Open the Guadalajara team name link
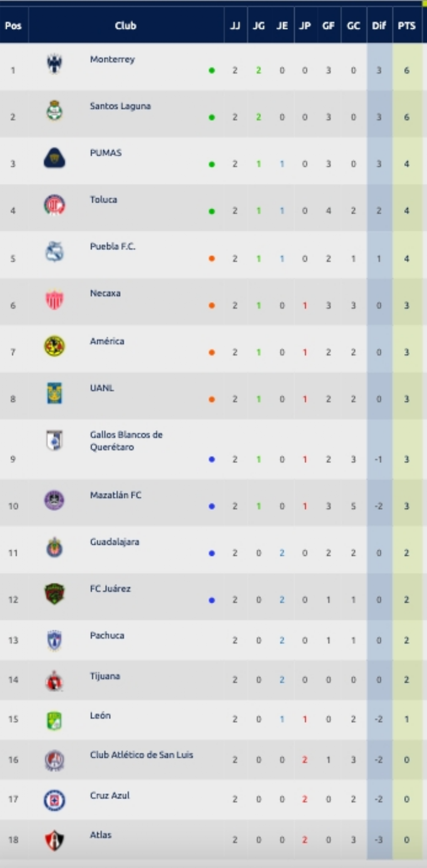 pos(115,541)
